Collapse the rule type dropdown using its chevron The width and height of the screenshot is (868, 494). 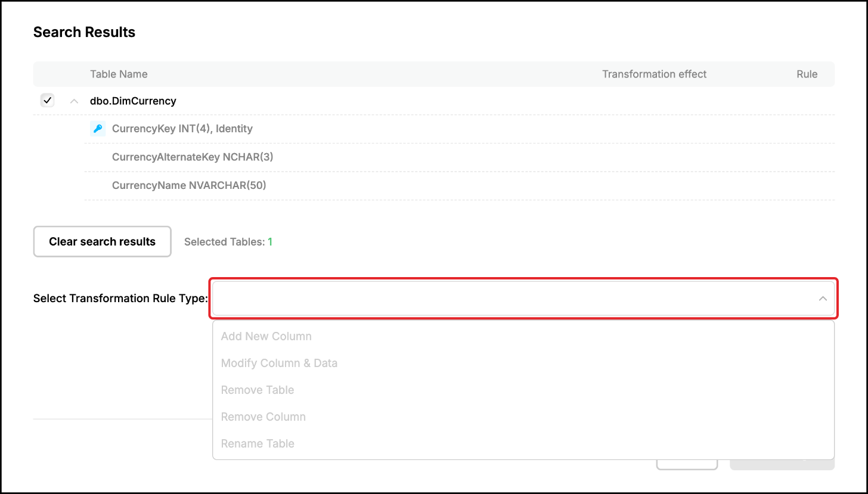point(823,298)
